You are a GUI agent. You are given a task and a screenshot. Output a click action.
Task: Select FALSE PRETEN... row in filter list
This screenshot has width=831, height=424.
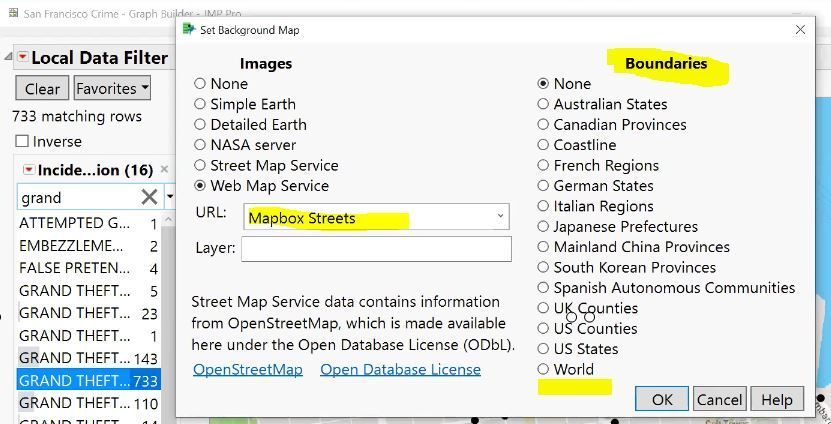click(89, 268)
